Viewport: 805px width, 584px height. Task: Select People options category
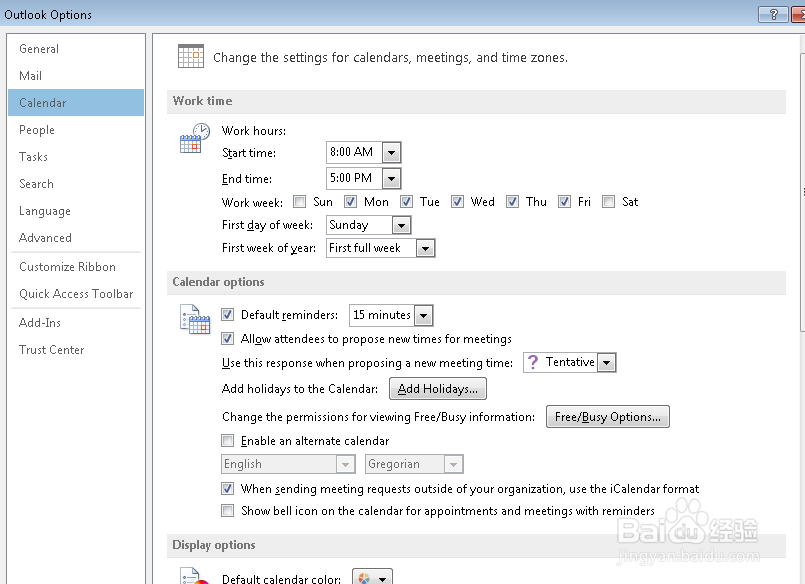click(x=76, y=130)
